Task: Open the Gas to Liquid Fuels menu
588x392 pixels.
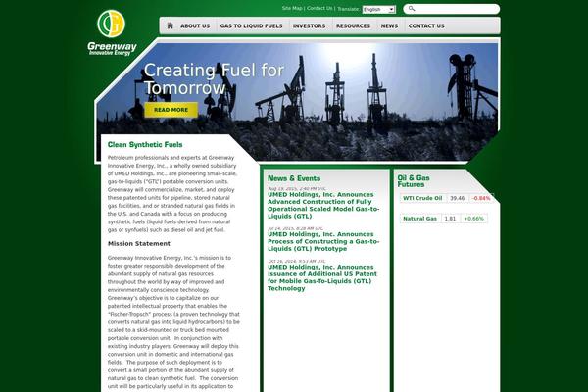Action: [x=251, y=25]
